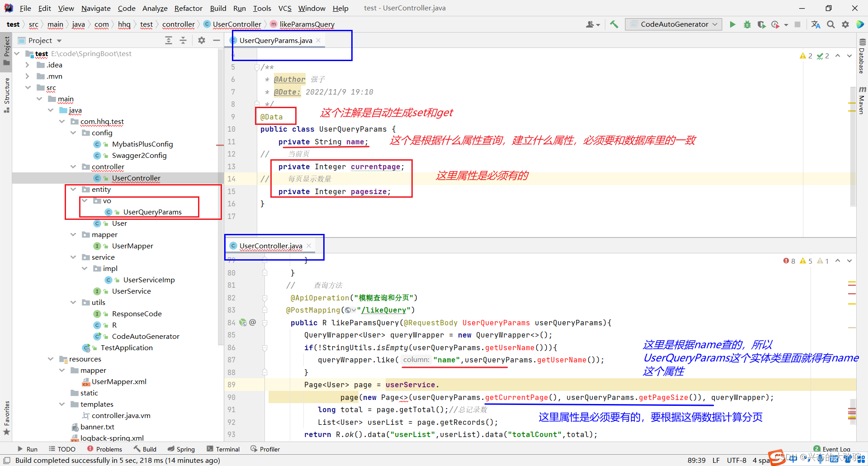The image size is (868, 466).
Task: Start debugging with the Debug icon
Action: tap(747, 24)
